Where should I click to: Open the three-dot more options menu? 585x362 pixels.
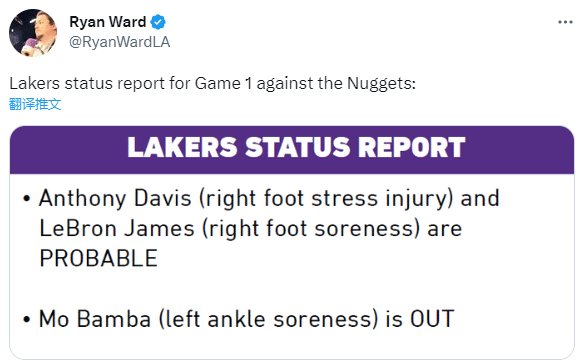coord(565,22)
